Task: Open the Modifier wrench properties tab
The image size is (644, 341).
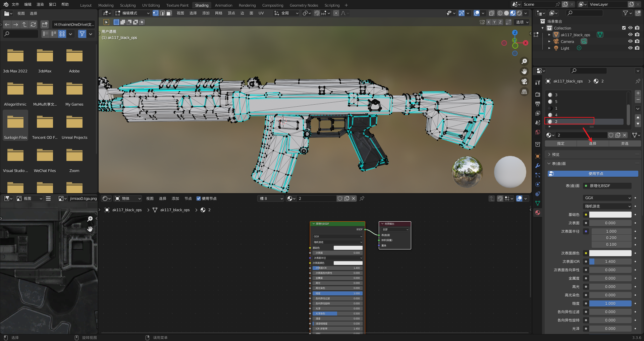Action: coord(538,166)
